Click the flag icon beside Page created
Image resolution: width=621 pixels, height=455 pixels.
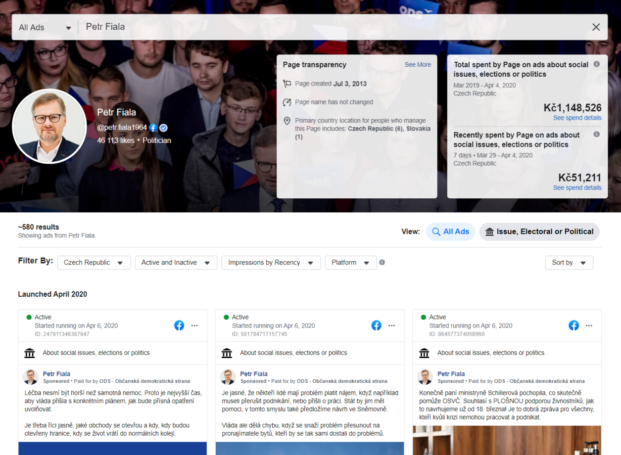tap(287, 84)
